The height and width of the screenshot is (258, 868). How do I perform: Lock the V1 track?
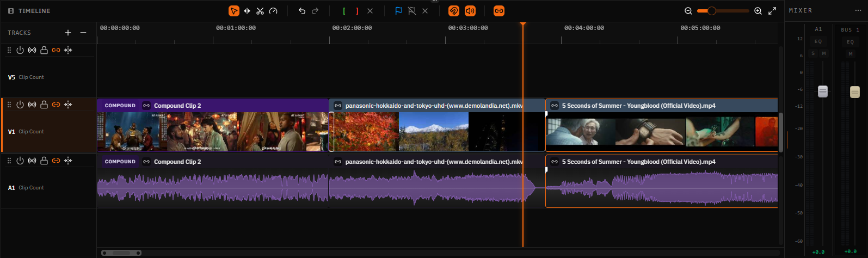click(44, 105)
